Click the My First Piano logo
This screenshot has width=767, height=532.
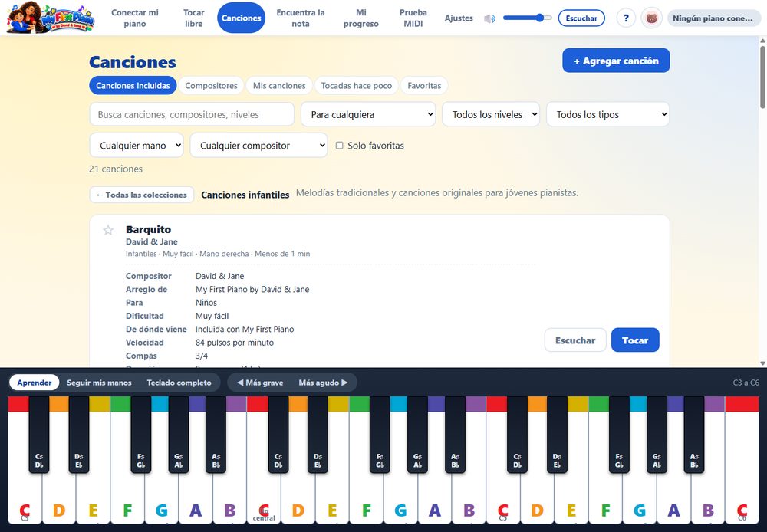51,18
